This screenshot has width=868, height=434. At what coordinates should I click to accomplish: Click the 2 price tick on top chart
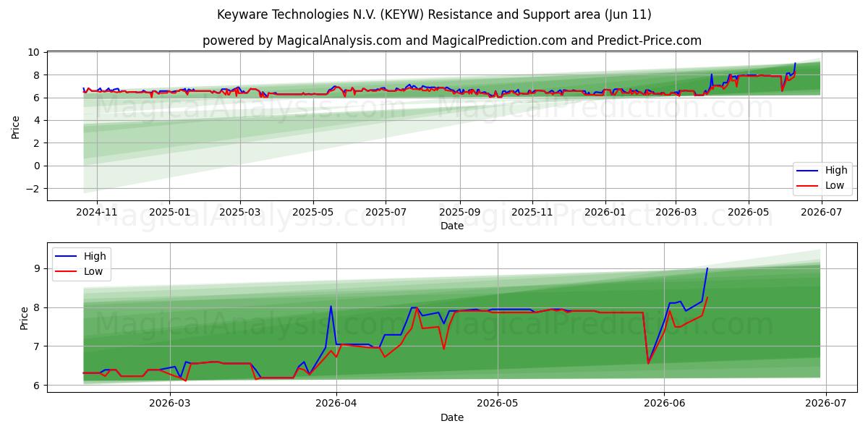pos(37,143)
